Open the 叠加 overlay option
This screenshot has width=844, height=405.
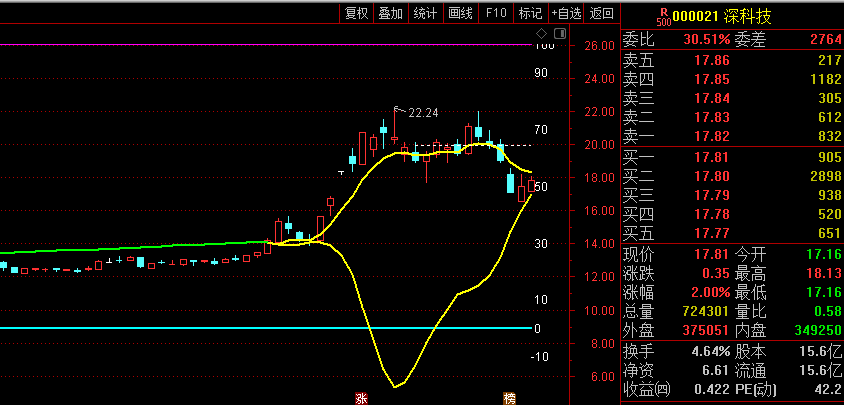(391, 13)
